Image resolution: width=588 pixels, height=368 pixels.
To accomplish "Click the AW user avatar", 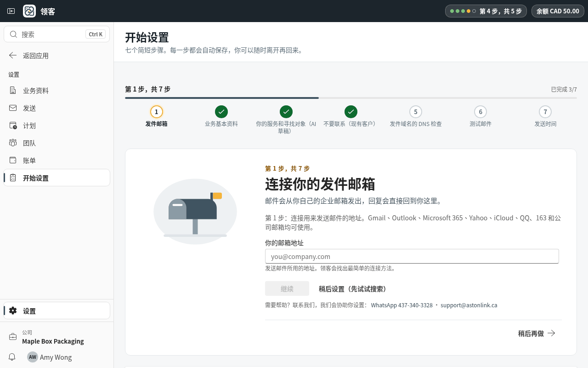I will click(33, 357).
